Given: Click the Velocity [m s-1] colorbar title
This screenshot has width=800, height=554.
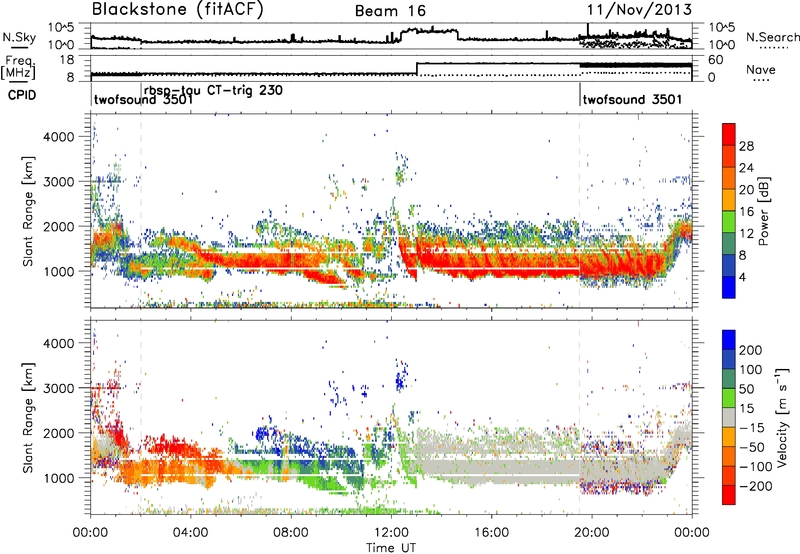Looking at the screenshot, I should coord(782,417).
